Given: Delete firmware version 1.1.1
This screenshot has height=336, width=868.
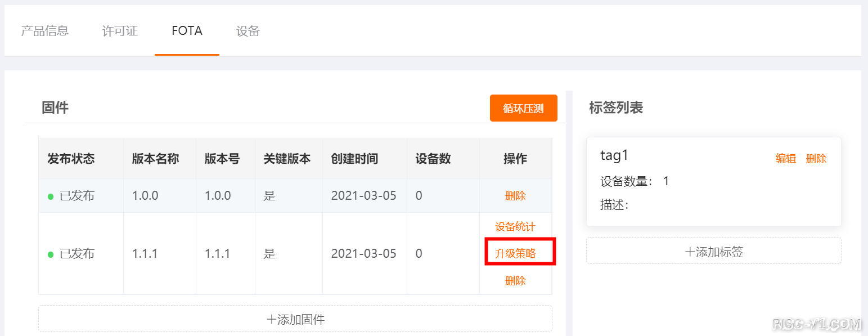Looking at the screenshot, I should pos(515,281).
